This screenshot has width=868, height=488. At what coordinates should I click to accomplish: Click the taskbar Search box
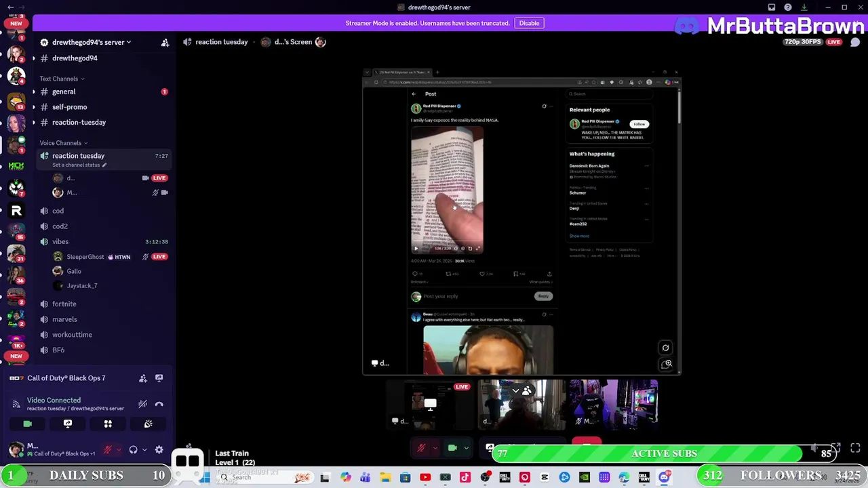pyautogui.click(x=267, y=478)
